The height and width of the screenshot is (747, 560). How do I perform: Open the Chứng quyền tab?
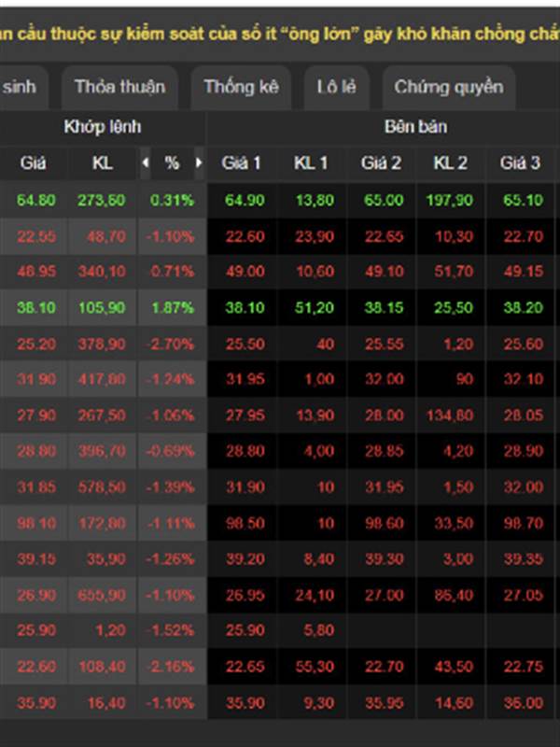449,87
